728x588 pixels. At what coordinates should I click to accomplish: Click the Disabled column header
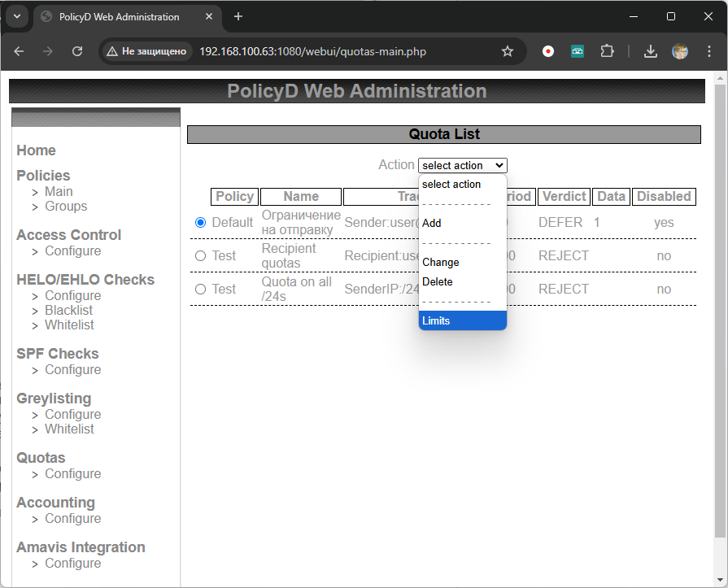[664, 196]
